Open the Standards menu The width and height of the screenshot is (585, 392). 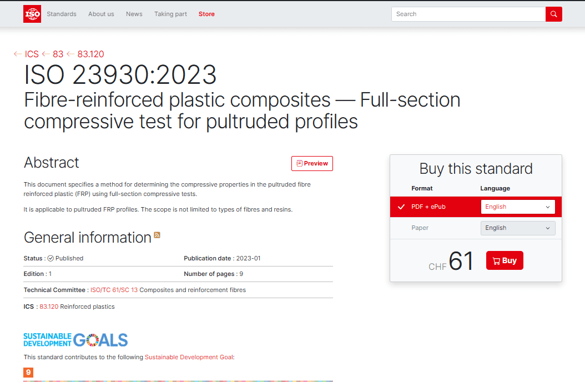coord(62,14)
